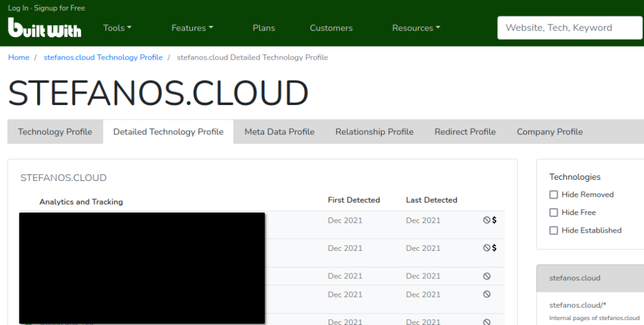Go to the Plans page
The image size is (644, 325).
click(264, 28)
